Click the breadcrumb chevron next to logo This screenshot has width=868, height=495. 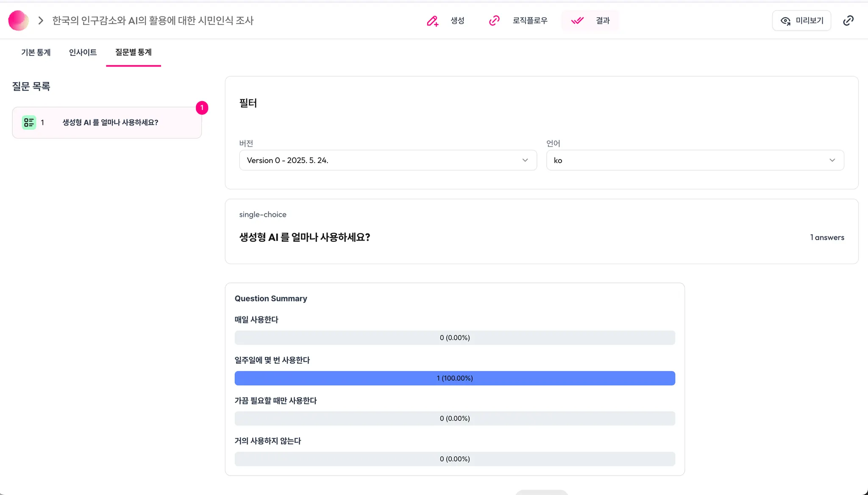tap(41, 20)
